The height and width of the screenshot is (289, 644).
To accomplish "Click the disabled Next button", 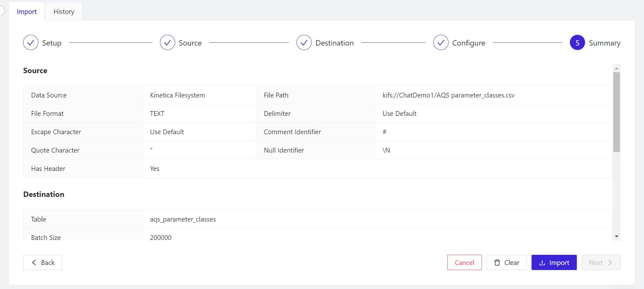I will tap(601, 262).
